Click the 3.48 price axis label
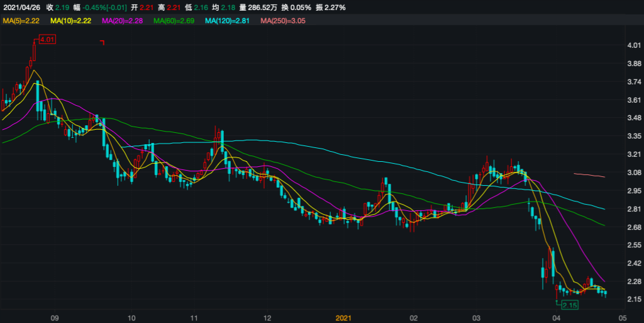Image resolution: width=644 pixels, height=323 pixels. 634,118
